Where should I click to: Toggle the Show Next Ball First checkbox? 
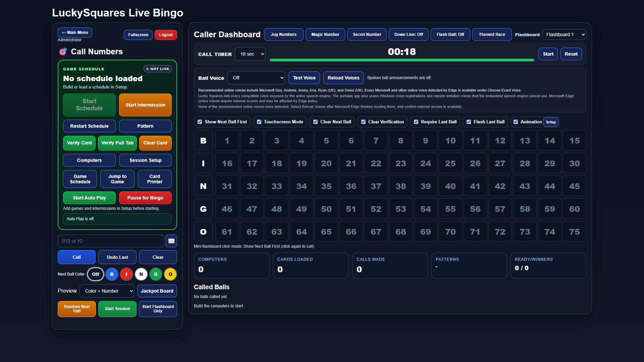(x=200, y=122)
